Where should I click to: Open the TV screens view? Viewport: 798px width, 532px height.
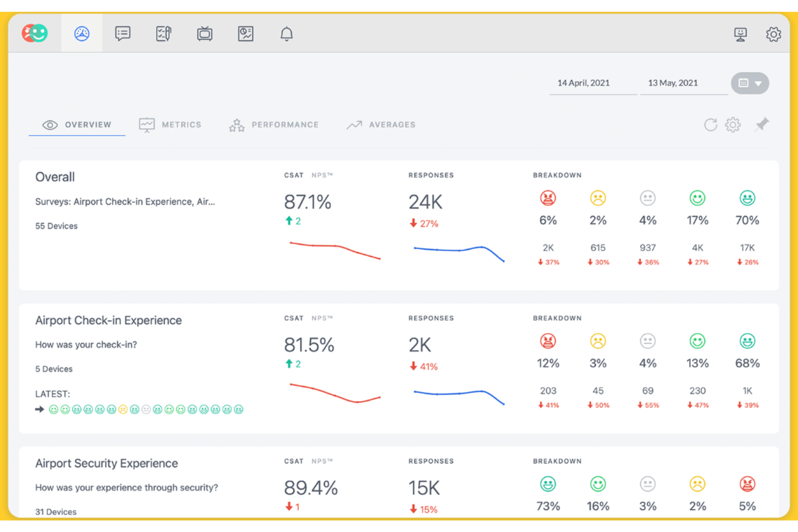[x=204, y=33]
